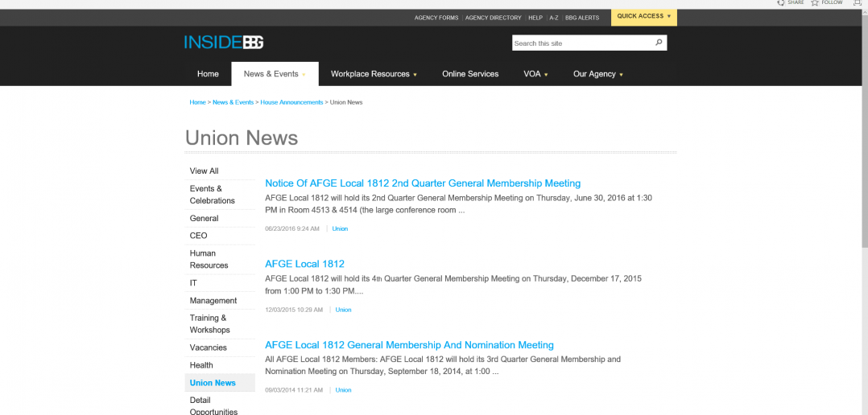This screenshot has width=868, height=415.
Task: Open Online Services menu item
Action: coord(470,74)
